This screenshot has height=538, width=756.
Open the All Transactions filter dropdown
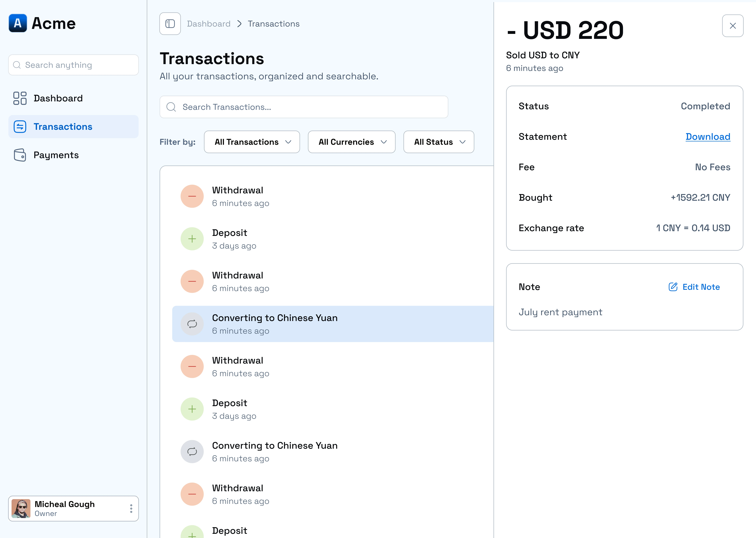[x=252, y=142]
